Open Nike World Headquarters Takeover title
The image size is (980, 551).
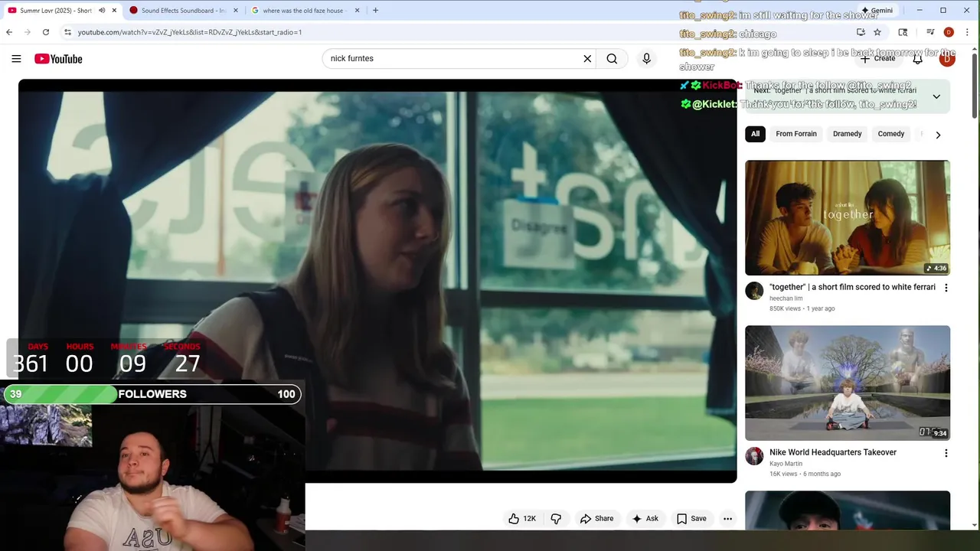pyautogui.click(x=833, y=452)
